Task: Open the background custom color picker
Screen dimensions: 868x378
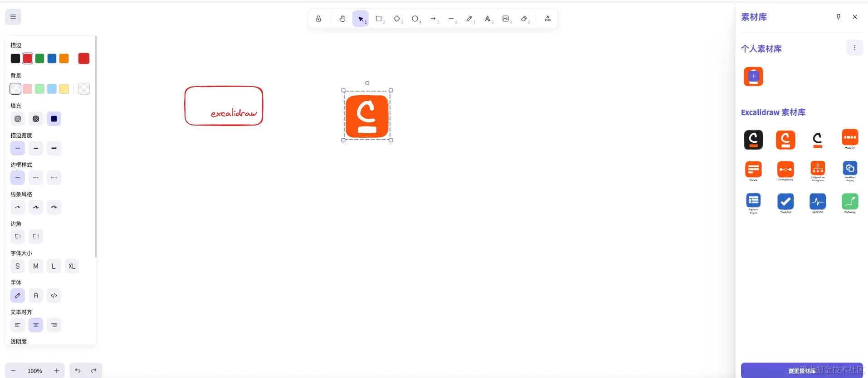Action: 84,89
